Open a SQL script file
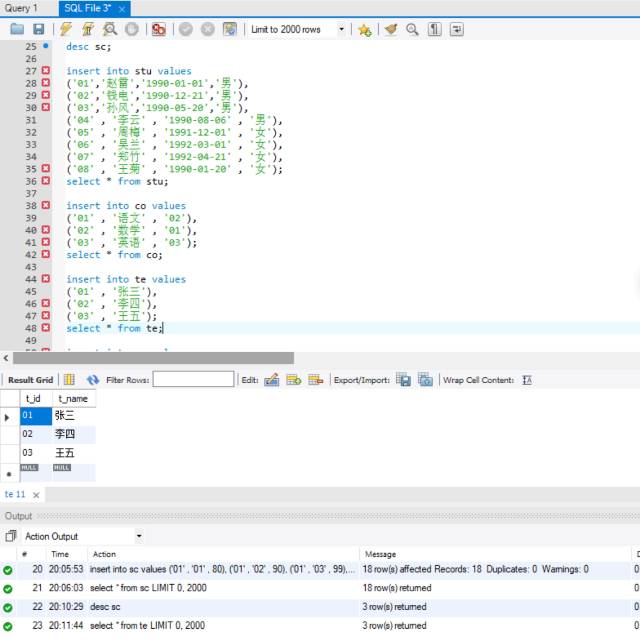 coord(17,30)
